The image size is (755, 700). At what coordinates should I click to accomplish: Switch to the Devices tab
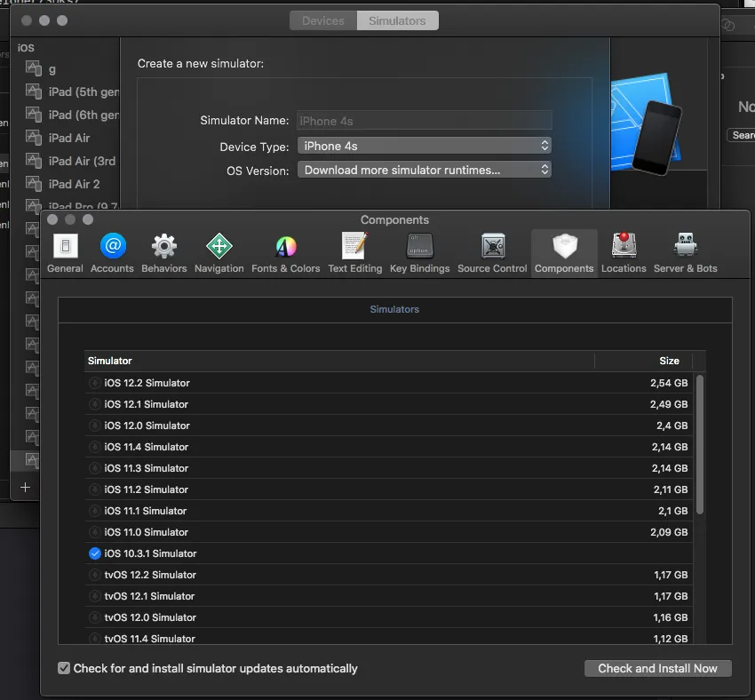point(323,20)
